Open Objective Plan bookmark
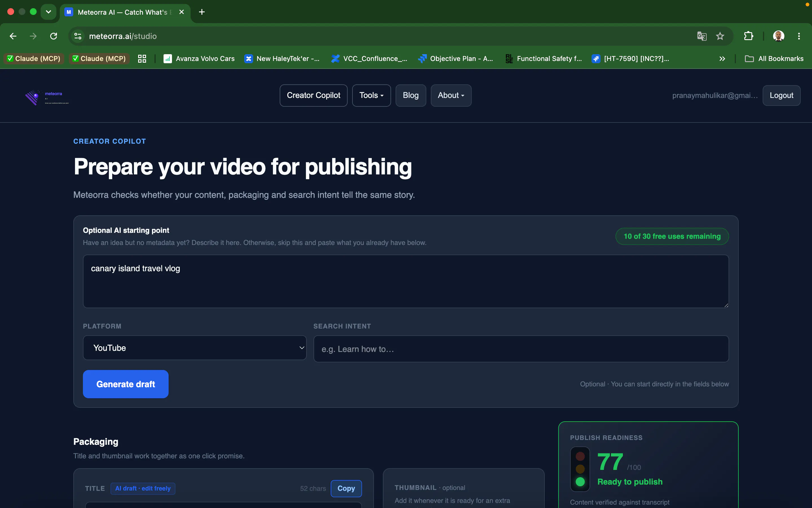Screen dimensions: 812x508 [x=455, y=58]
